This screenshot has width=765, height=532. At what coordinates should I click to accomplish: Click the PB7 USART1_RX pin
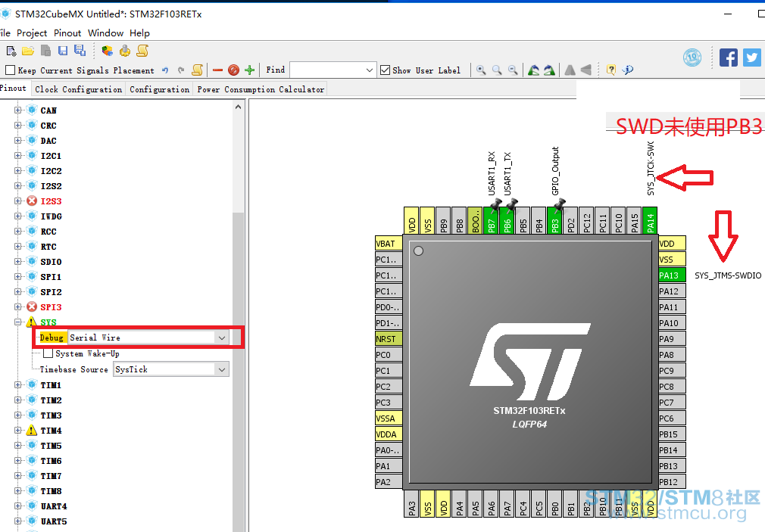coord(492,220)
